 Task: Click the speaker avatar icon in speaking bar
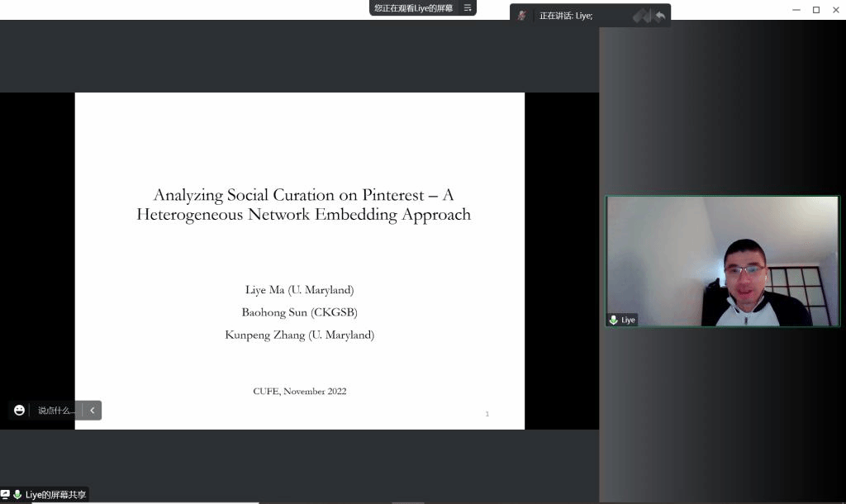click(x=521, y=15)
